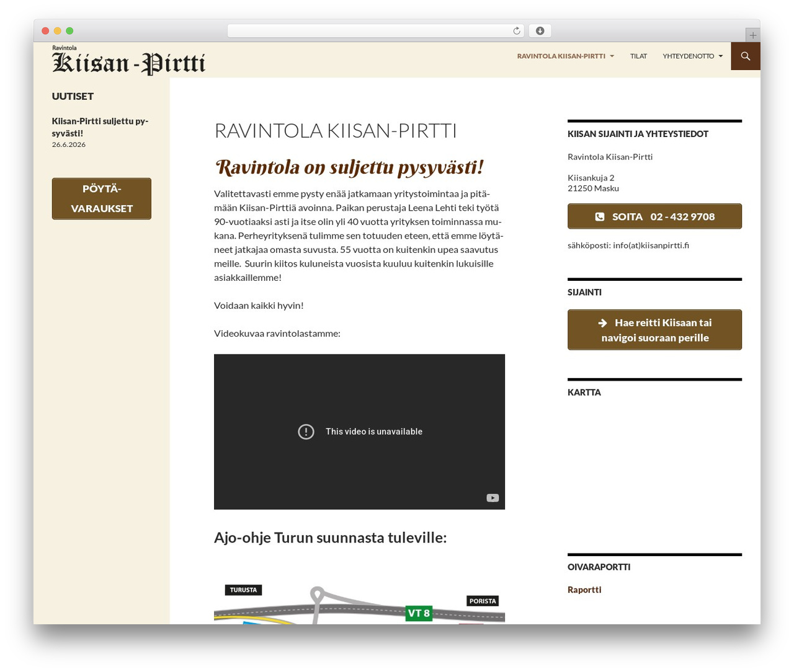The image size is (794, 672).
Task: Expand the Yhteydenotto menu arrow
Action: [x=721, y=56]
